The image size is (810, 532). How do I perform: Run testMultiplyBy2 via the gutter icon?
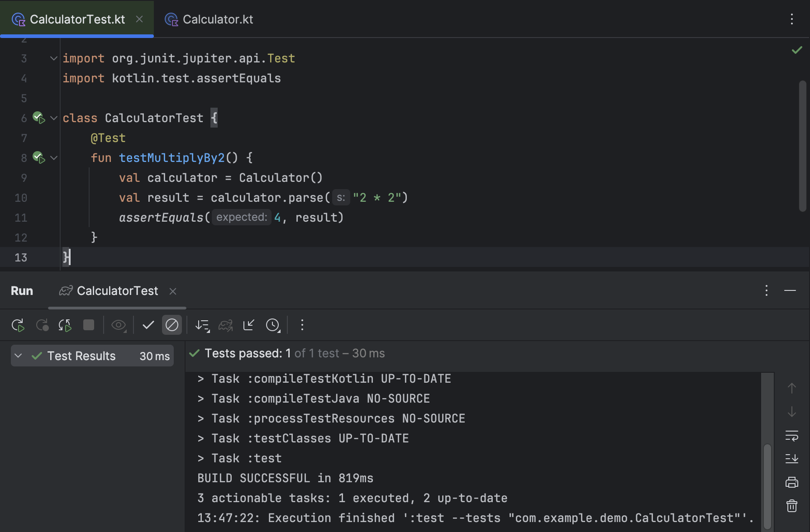click(x=38, y=157)
